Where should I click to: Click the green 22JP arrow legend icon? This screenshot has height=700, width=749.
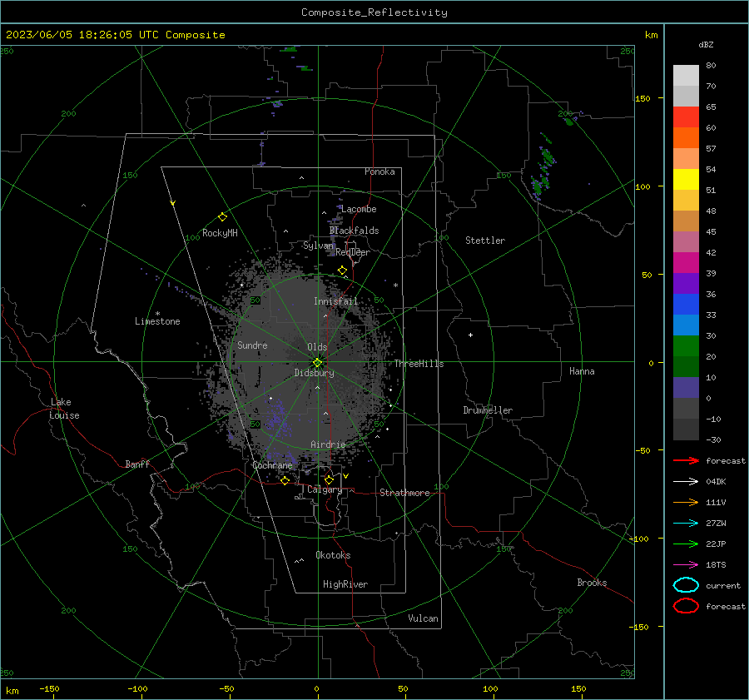pos(686,544)
